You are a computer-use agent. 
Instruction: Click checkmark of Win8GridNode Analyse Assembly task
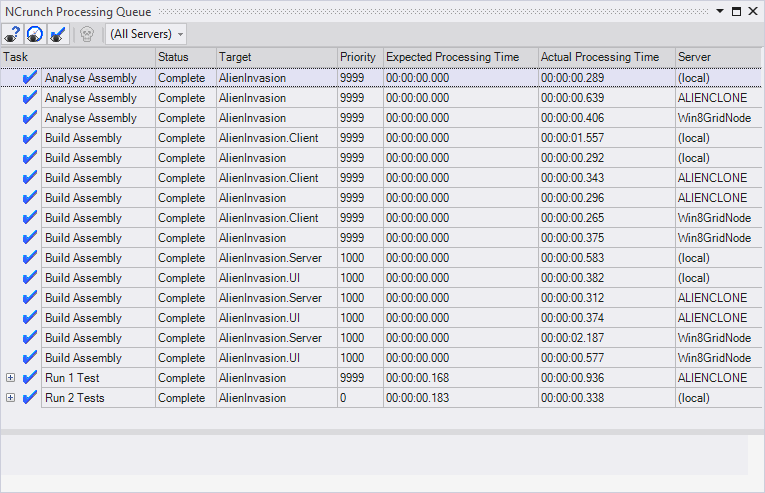coord(29,118)
